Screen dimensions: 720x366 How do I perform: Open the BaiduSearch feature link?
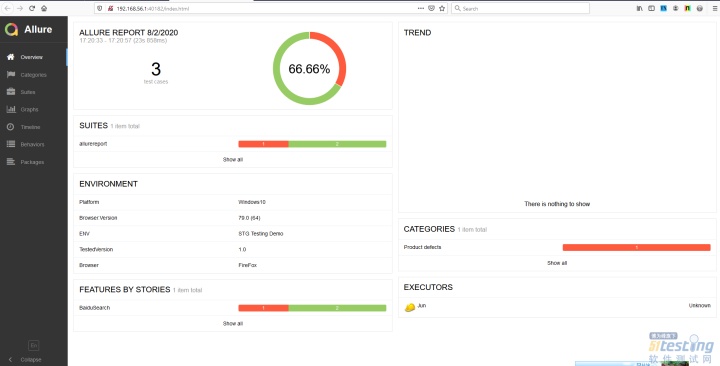[95, 308]
